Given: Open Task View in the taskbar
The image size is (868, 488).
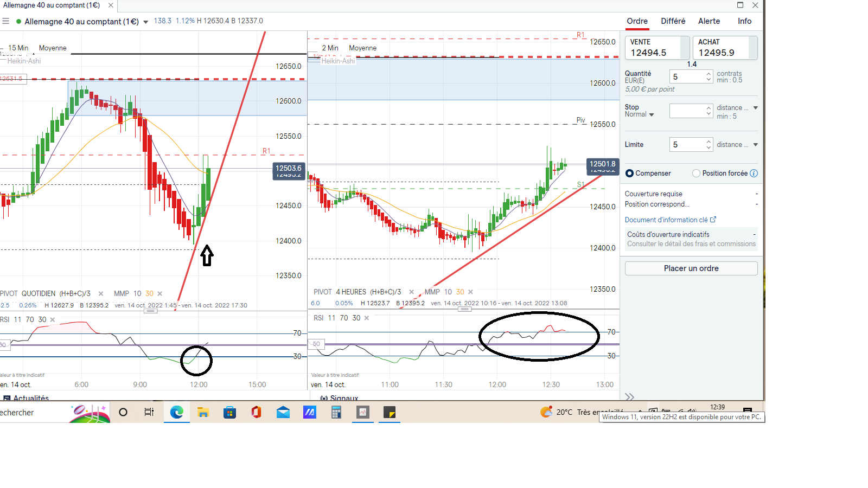Looking at the screenshot, I should (x=149, y=412).
